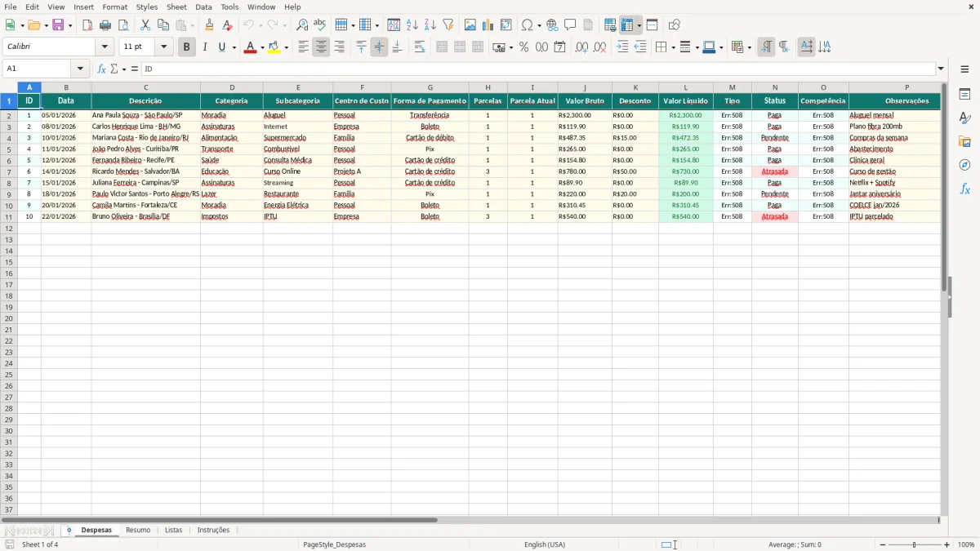Sort ascending A to Z
980x551 pixels.
point(412,25)
